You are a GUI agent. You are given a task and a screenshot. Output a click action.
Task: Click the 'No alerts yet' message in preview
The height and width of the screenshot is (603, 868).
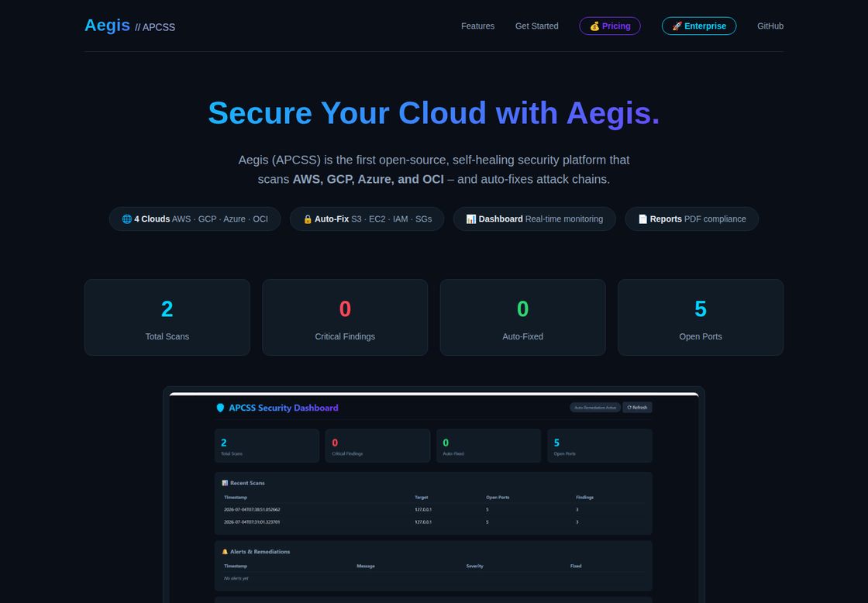[x=236, y=578]
